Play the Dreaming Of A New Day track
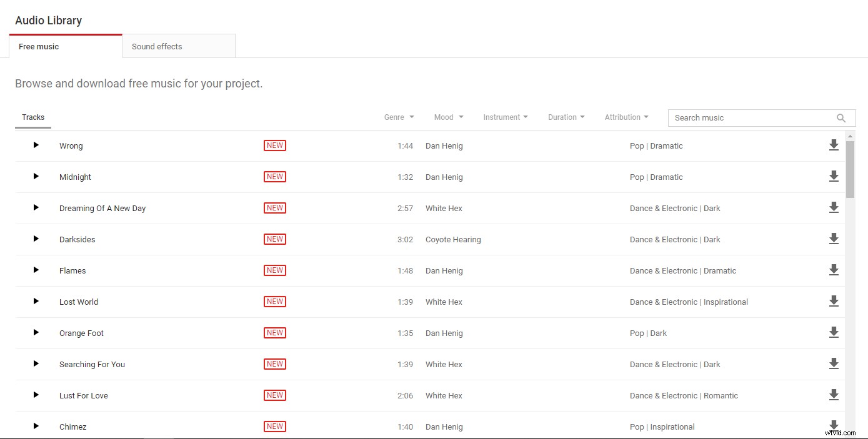The width and height of the screenshot is (868, 439). pyautogui.click(x=36, y=207)
